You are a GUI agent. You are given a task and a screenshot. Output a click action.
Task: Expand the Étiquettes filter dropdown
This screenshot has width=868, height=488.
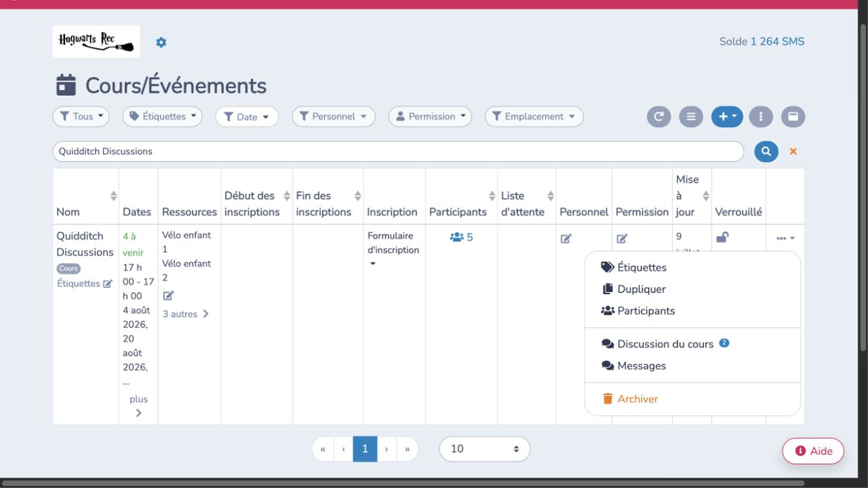(x=162, y=116)
